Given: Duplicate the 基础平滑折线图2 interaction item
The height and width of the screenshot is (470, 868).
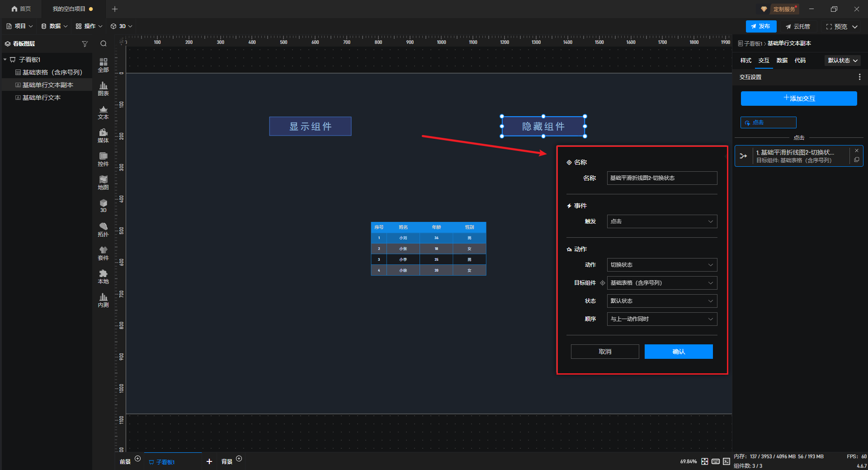Looking at the screenshot, I should coord(857,160).
